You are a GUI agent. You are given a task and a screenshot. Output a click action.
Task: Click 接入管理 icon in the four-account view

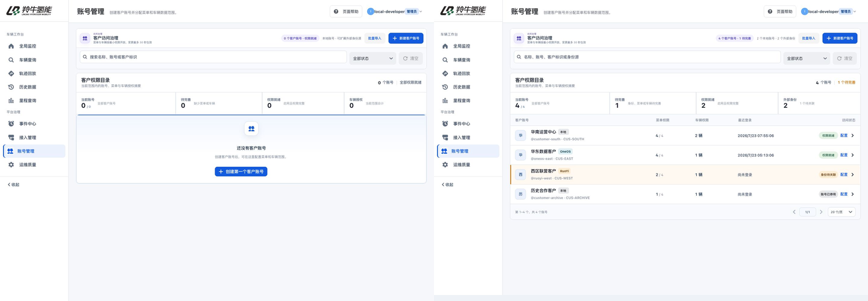click(445, 137)
